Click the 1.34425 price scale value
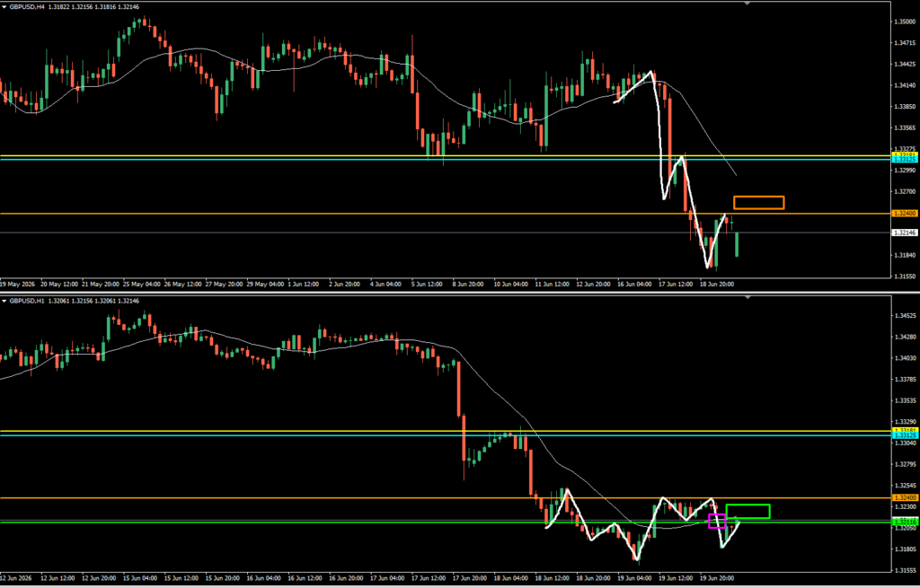The width and height of the screenshot is (920, 588). (904, 64)
